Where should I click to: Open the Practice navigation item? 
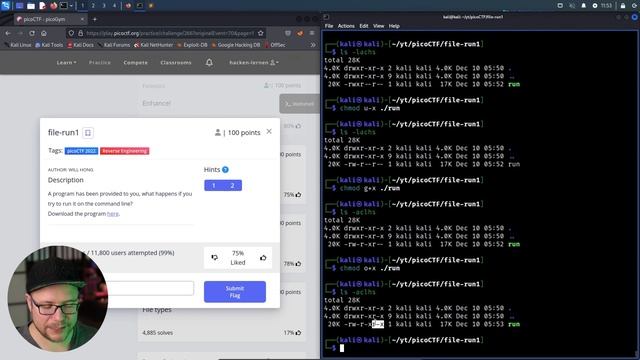(100, 62)
